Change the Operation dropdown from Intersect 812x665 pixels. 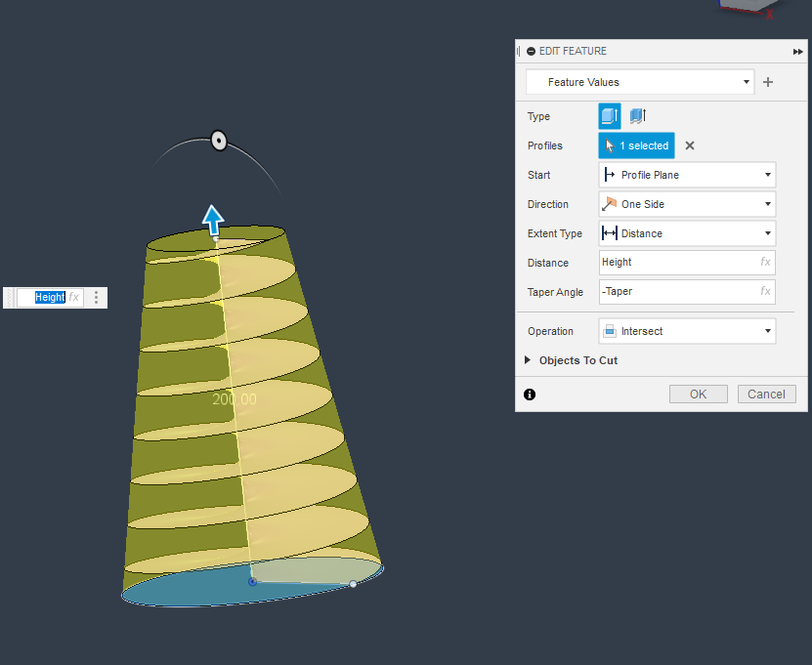(687, 331)
